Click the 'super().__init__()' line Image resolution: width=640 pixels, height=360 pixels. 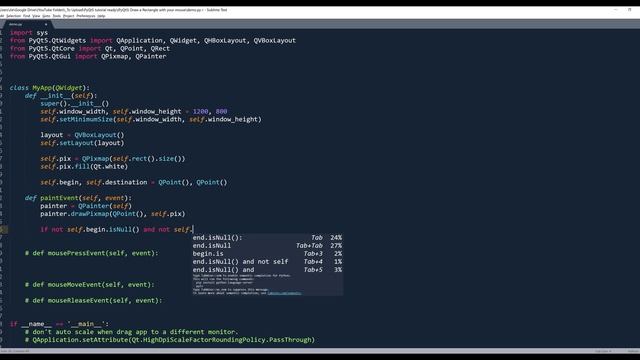click(75, 104)
